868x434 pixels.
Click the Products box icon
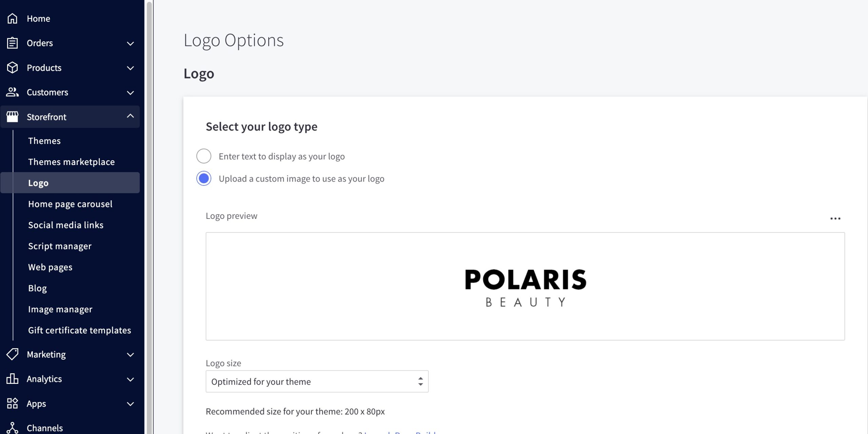12,68
